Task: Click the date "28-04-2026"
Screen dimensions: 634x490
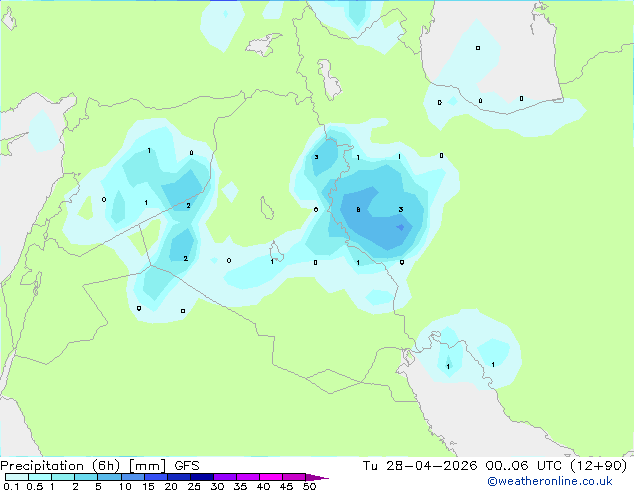Action: click(x=431, y=466)
